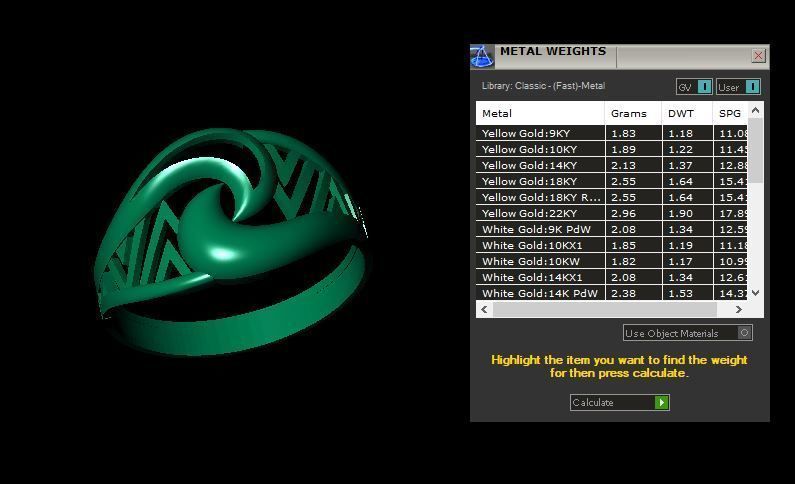Screen dimensions: 795x484
Task: Click the horizontal scroll right arrow
Action: click(739, 309)
